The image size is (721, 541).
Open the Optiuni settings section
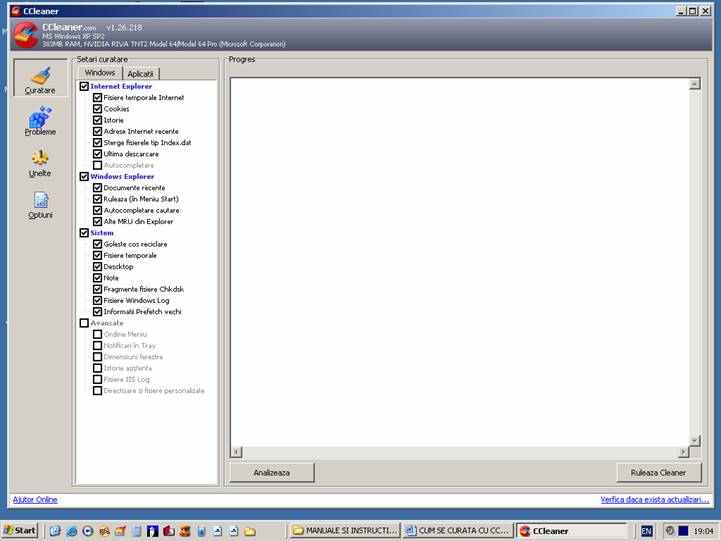click(40, 205)
